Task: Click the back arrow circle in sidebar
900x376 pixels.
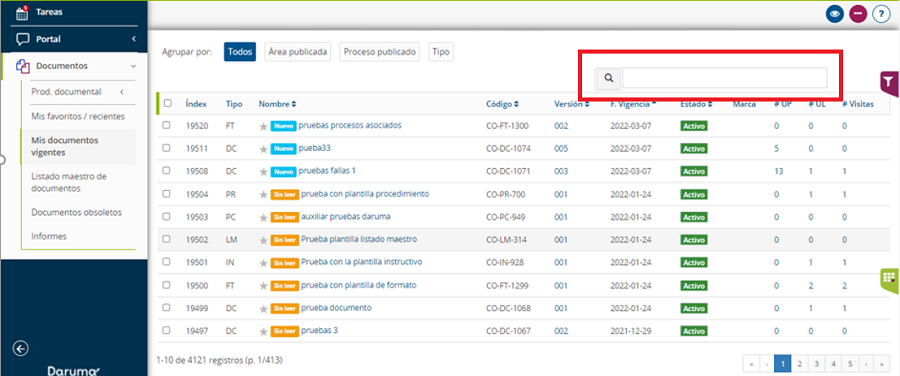Action: pyautogui.click(x=21, y=348)
